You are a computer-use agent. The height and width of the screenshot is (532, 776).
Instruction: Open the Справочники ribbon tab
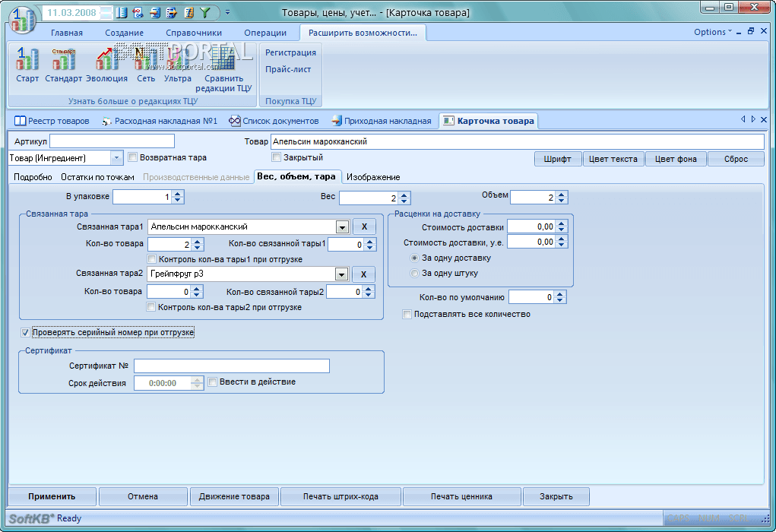194,33
